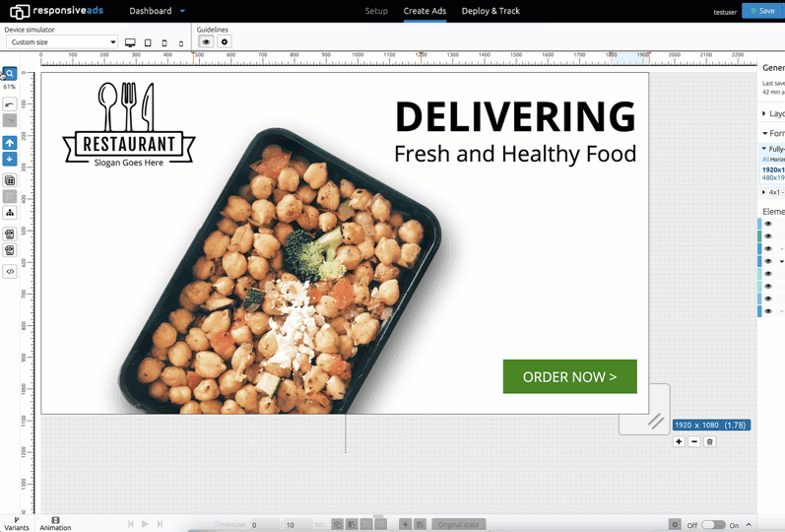This screenshot has height=532, width=785.
Task: Select the Fresh and Healthy Food text
Action: coord(515,154)
